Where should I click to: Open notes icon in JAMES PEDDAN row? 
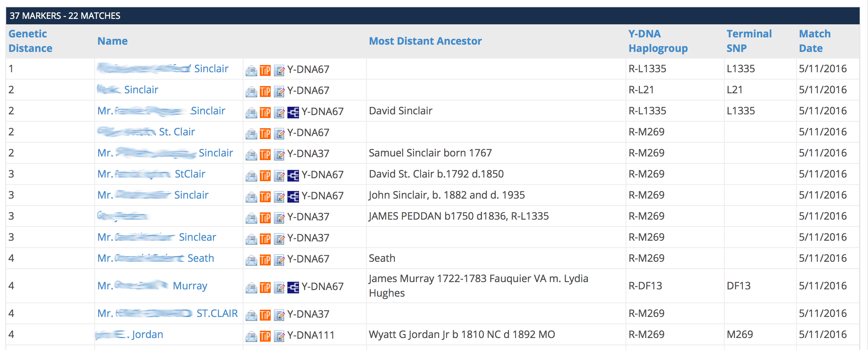[279, 217]
